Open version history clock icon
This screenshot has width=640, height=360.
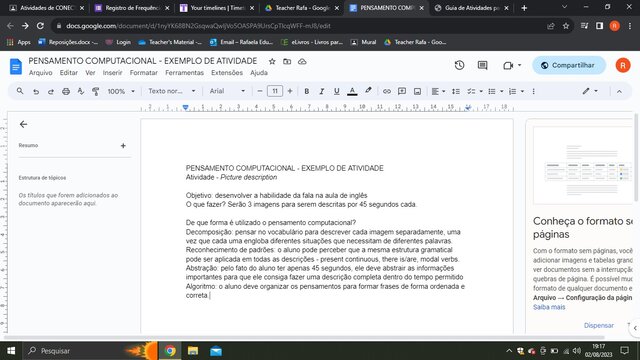pyautogui.click(x=460, y=65)
